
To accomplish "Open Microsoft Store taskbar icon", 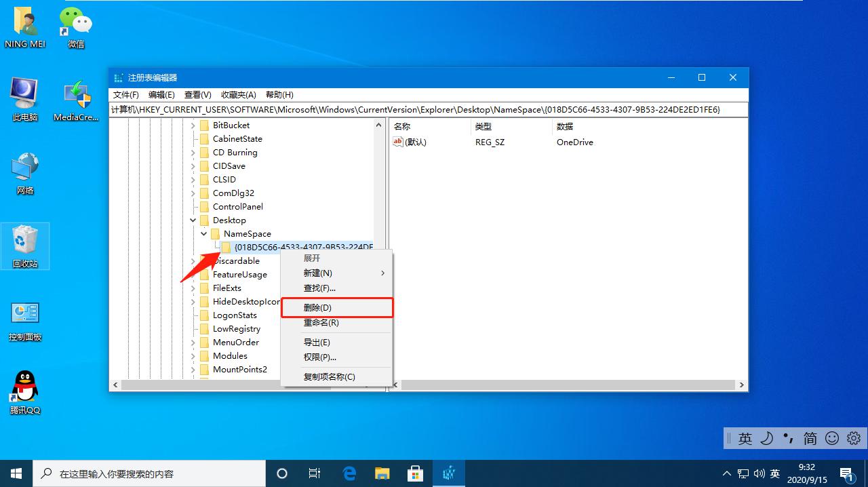I will point(415,473).
